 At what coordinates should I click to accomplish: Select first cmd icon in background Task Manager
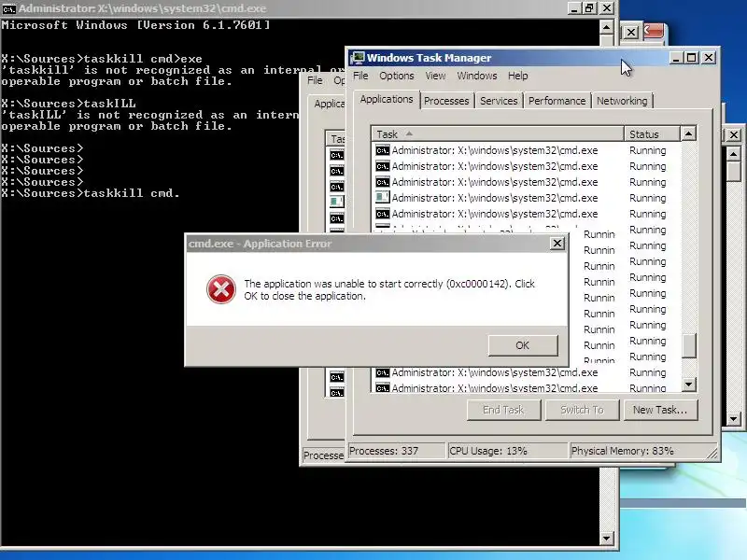(336, 155)
